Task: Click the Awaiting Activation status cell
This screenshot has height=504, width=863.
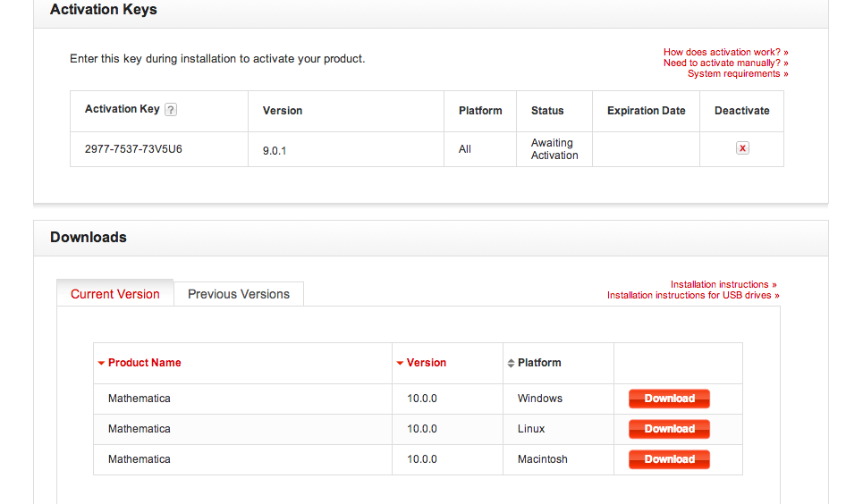Action: click(x=554, y=149)
